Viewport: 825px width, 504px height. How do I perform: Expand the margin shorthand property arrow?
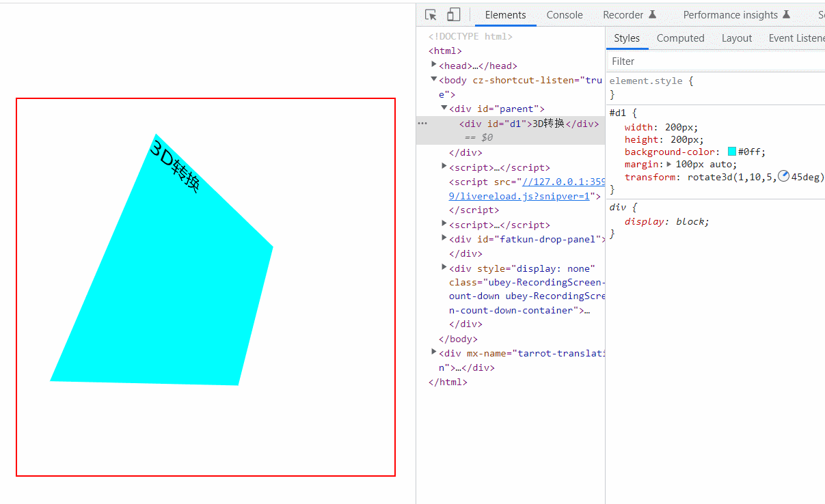669,165
